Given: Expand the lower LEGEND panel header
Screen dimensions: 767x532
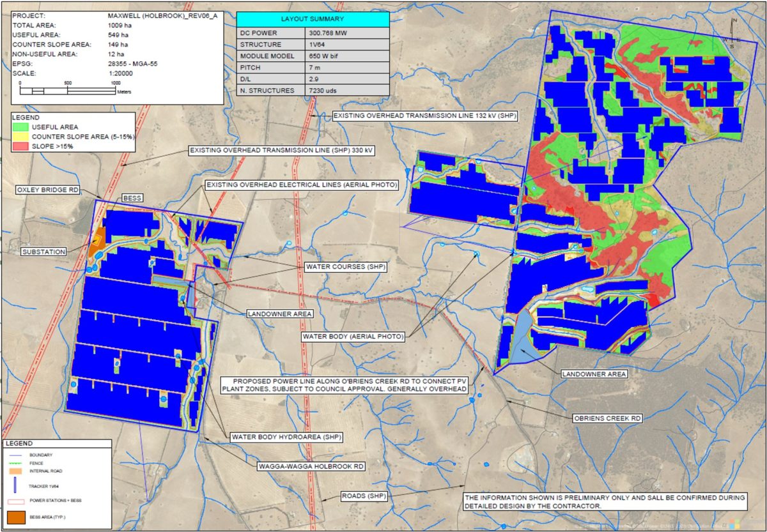Looking at the screenshot, I should [22, 443].
